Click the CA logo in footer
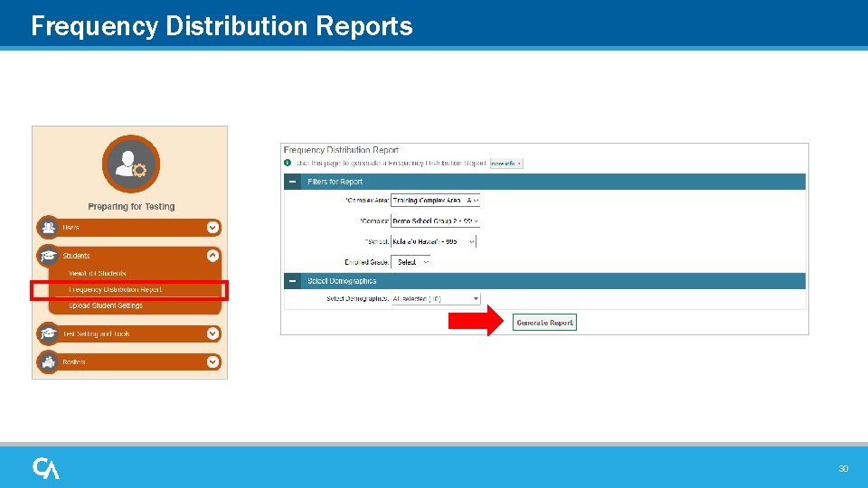868x488 pixels. tap(45, 468)
